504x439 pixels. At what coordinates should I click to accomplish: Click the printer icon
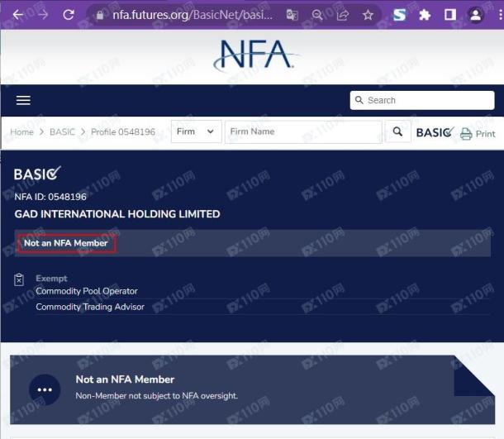[466, 133]
